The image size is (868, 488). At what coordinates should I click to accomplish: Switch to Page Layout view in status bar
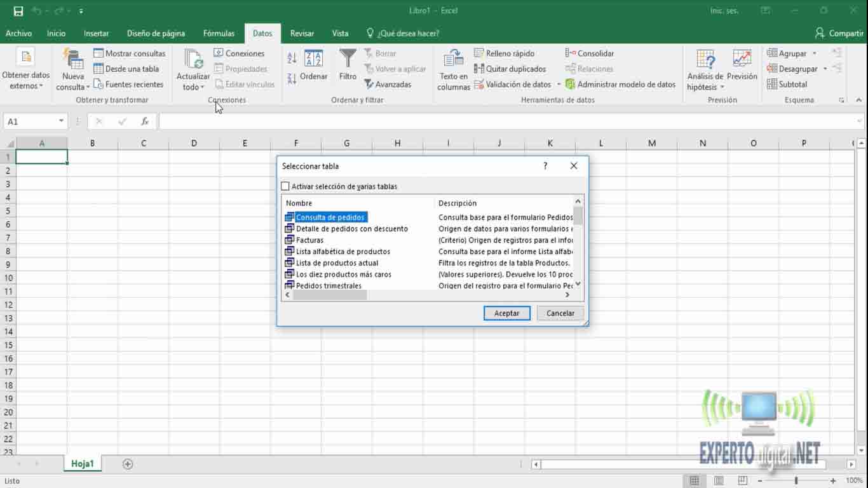(x=717, y=480)
